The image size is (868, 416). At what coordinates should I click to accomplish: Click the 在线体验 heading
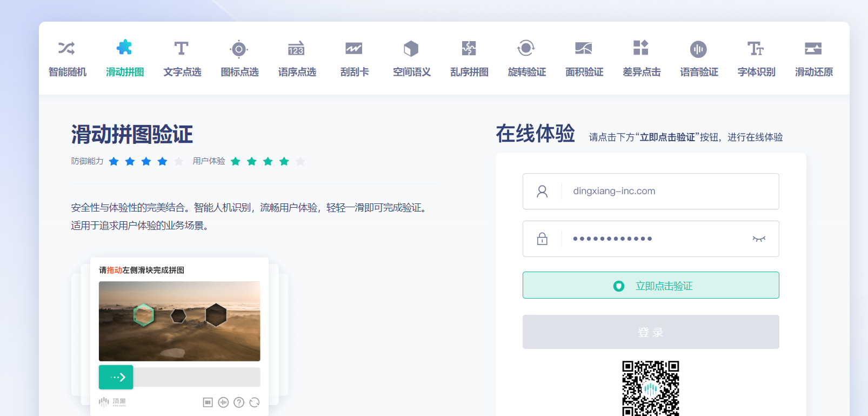coord(536,134)
